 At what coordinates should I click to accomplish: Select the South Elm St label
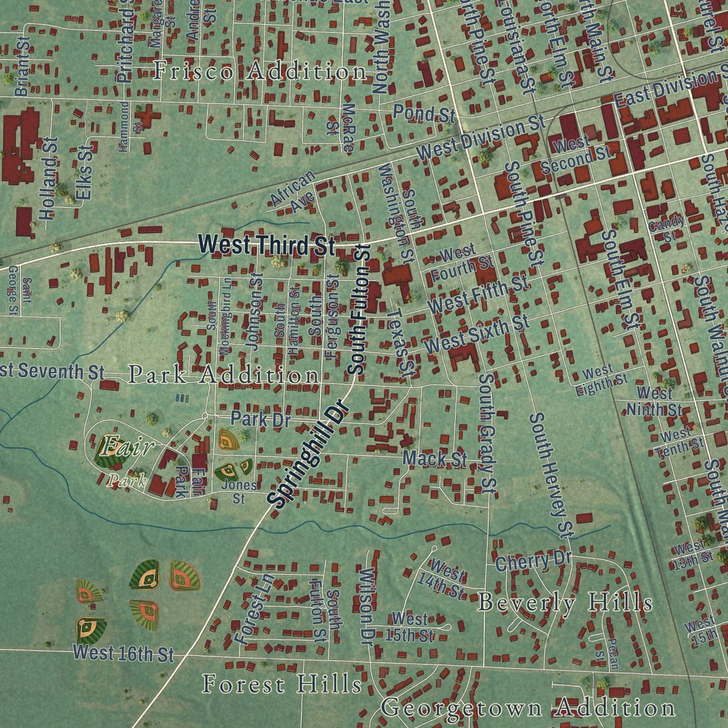(620, 280)
